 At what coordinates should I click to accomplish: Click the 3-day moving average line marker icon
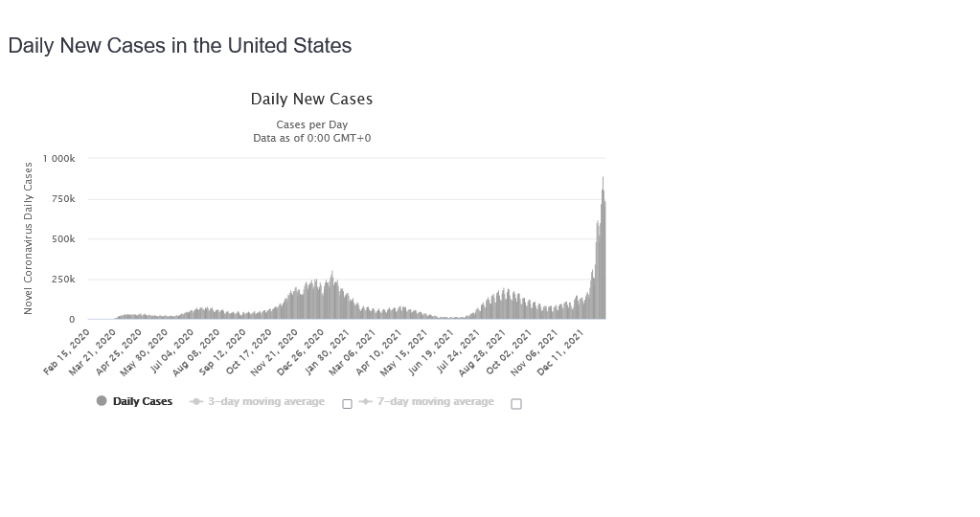196,401
